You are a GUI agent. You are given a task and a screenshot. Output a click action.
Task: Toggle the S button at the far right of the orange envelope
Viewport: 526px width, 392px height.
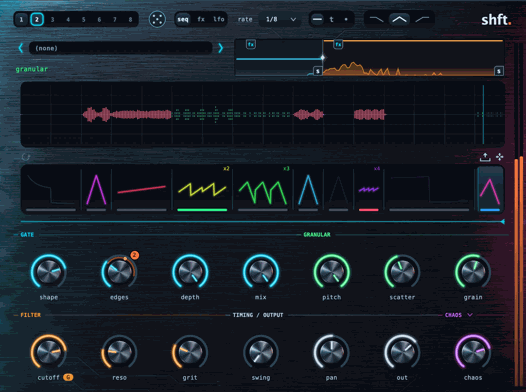pyautogui.click(x=499, y=71)
